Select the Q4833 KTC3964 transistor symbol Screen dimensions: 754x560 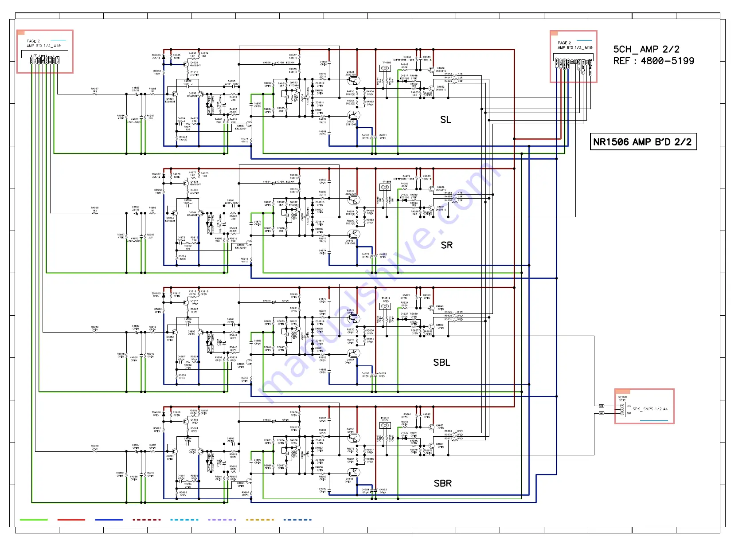(x=297, y=90)
